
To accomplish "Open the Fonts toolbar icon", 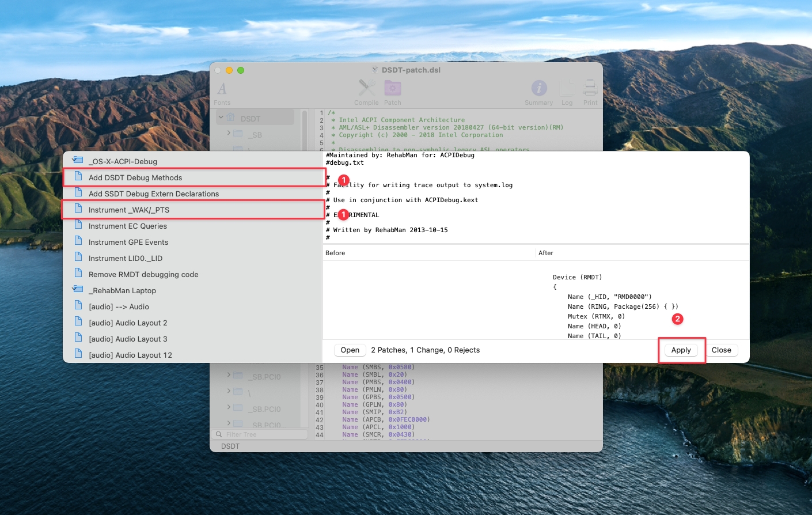I will pos(222,89).
